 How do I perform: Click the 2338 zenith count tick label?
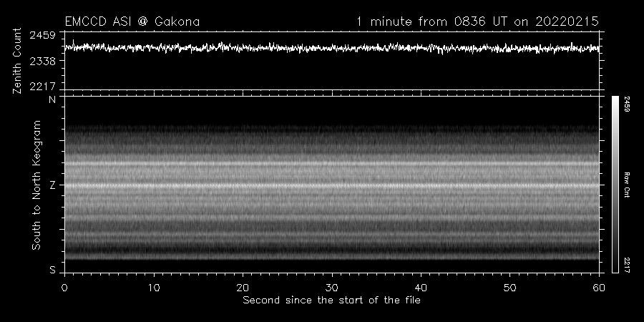click(42, 62)
